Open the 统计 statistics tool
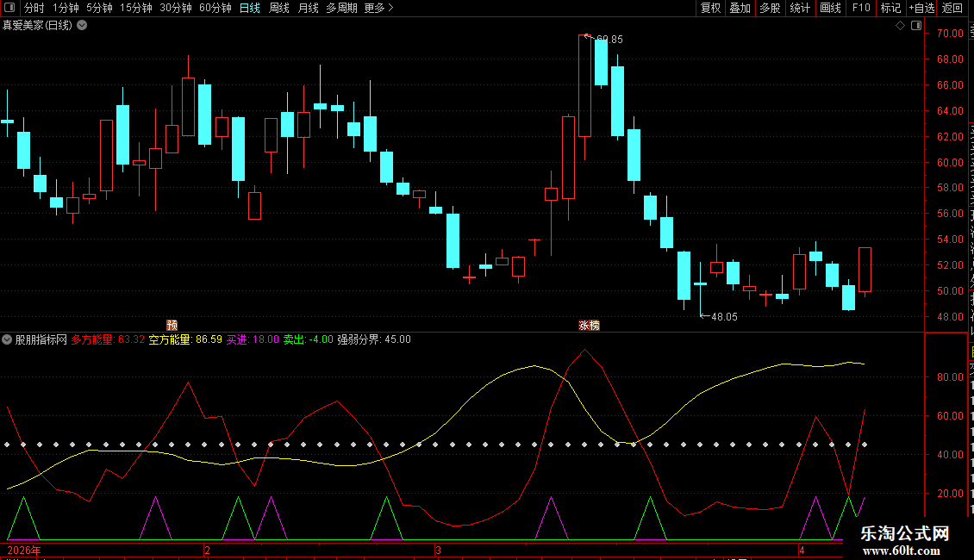The image size is (974, 560). point(799,8)
